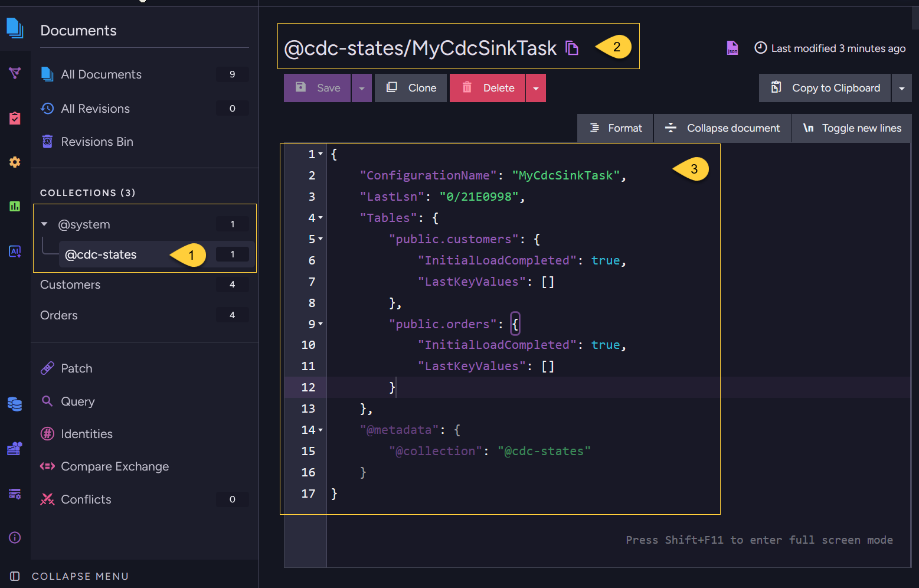Toggle new lines in the editor
The width and height of the screenshot is (919, 588).
(852, 128)
